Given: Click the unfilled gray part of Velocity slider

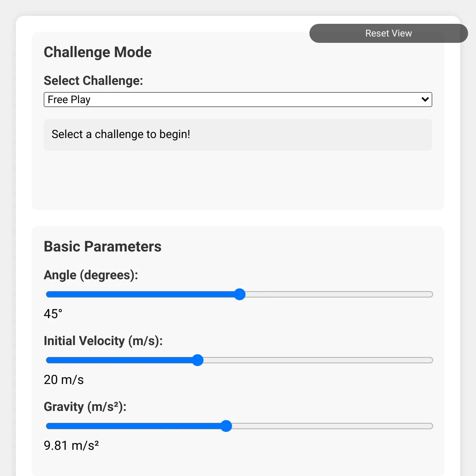Looking at the screenshot, I should pos(317,360).
